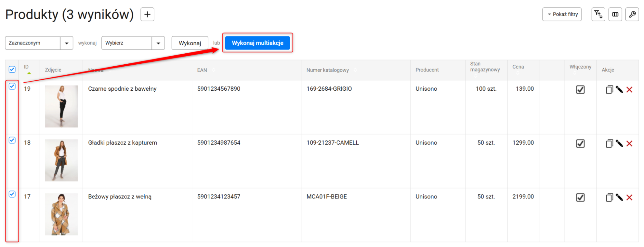644x247 pixels.
Task: Open the filter sort icon button
Action: [598, 14]
